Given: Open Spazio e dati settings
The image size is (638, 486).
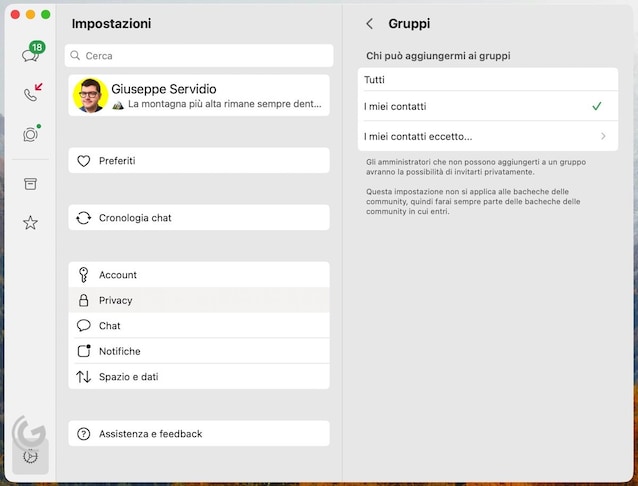Looking at the screenshot, I should [198, 377].
